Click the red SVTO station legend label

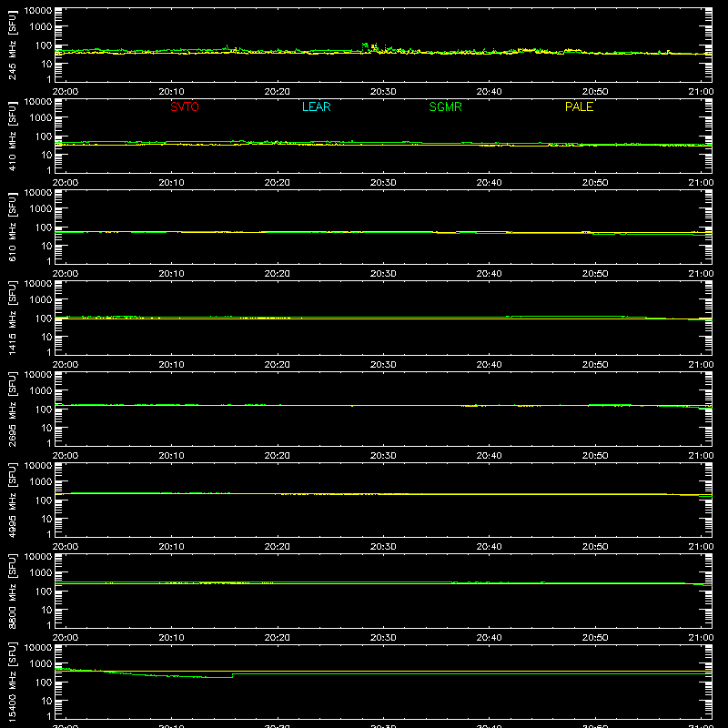[x=185, y=106]
